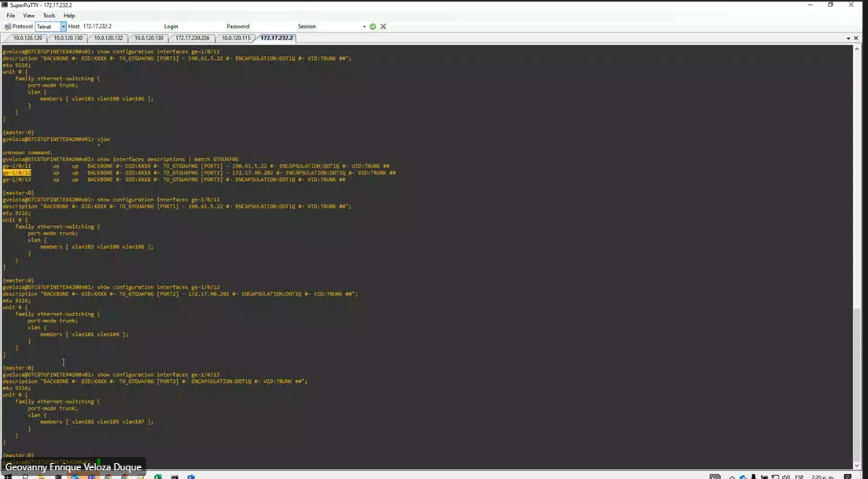Click the Protocol computer icon in the toolbar
The height and width of the screenshot is (479, 868).
click(x=7, y=27)
